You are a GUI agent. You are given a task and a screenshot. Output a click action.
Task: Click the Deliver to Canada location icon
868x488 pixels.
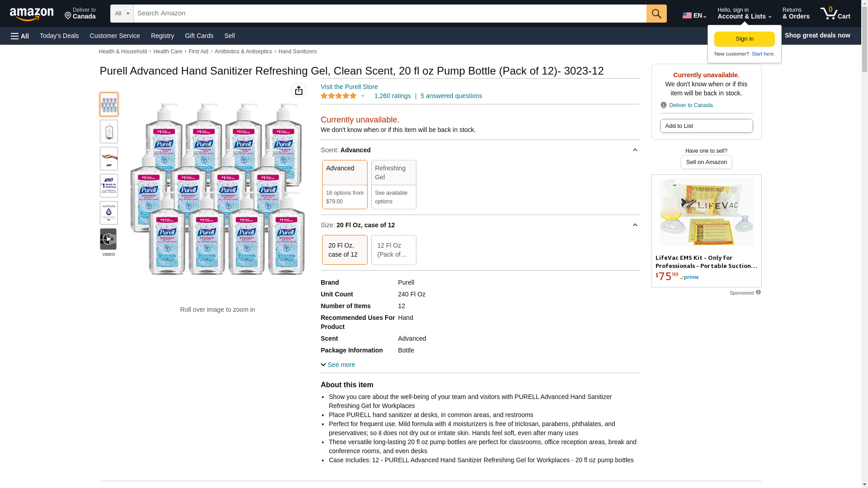click(663, 105)
